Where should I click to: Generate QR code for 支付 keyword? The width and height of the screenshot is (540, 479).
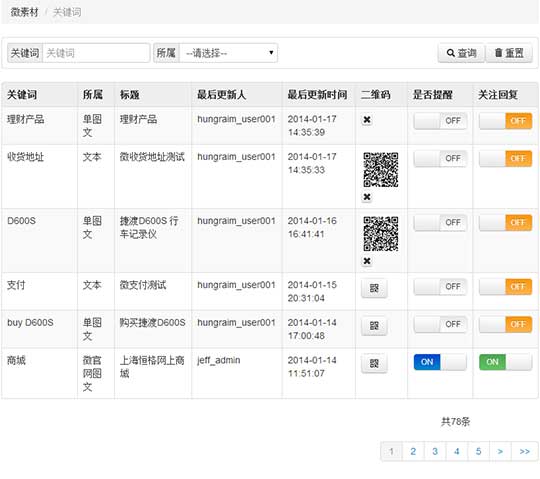pyautogui.click(x=374, y=288)
